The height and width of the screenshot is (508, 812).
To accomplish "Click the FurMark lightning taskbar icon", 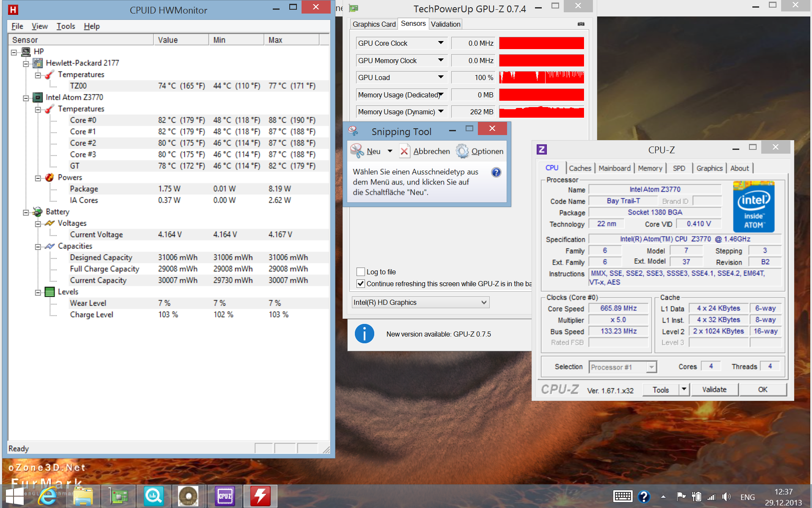I will [x=260, y=496].
